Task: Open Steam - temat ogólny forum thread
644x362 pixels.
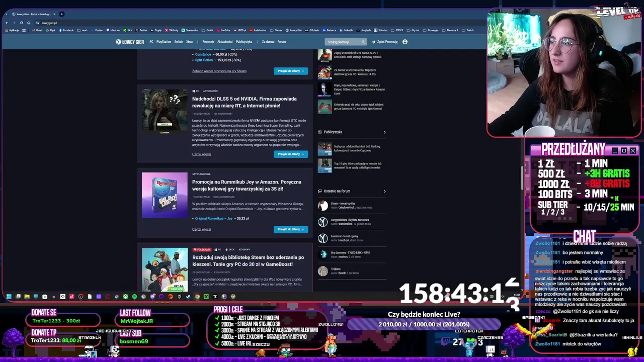Action: [x=343, y=204]
